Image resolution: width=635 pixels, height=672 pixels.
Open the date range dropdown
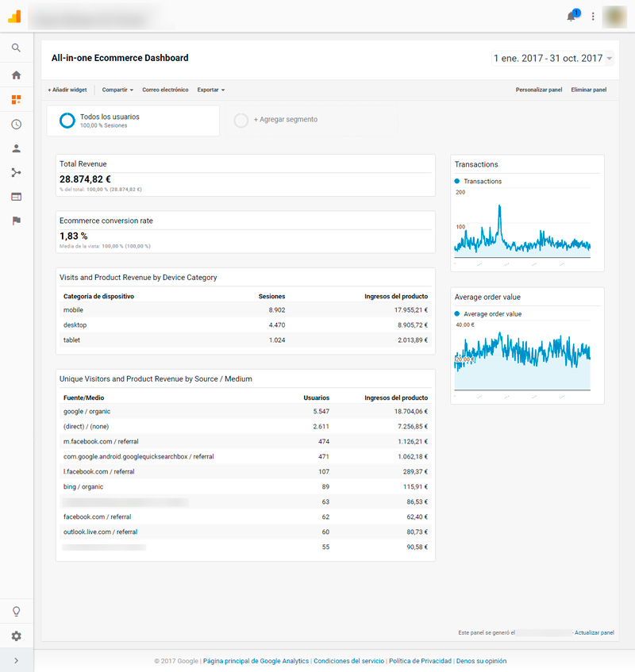point(552,59)
